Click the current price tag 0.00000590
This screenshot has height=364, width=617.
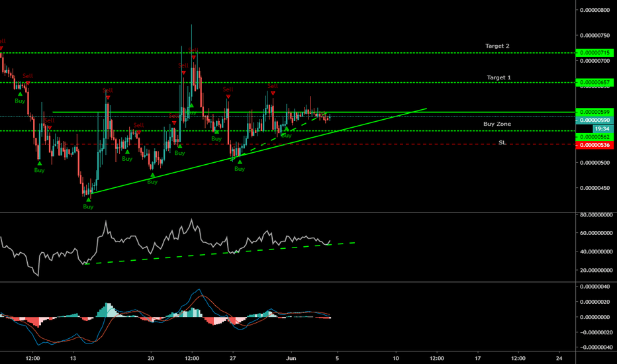(594, 120)
